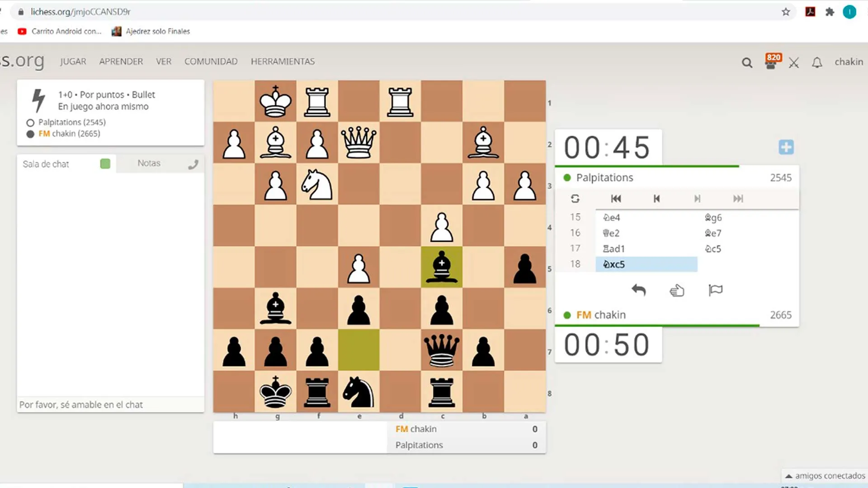
Task: Select move 15 Ne4 in move list
Action: (x=612, y=218)
